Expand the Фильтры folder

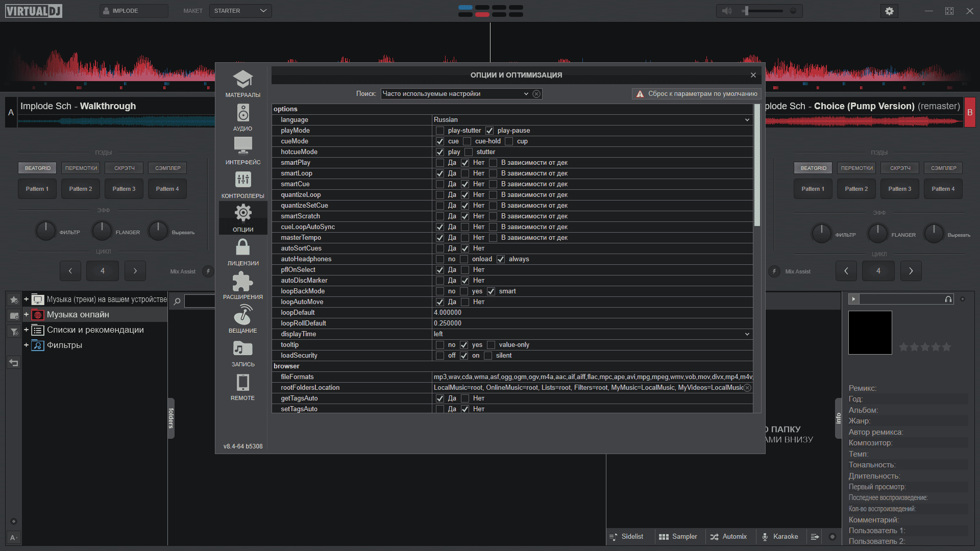(26, 345)
